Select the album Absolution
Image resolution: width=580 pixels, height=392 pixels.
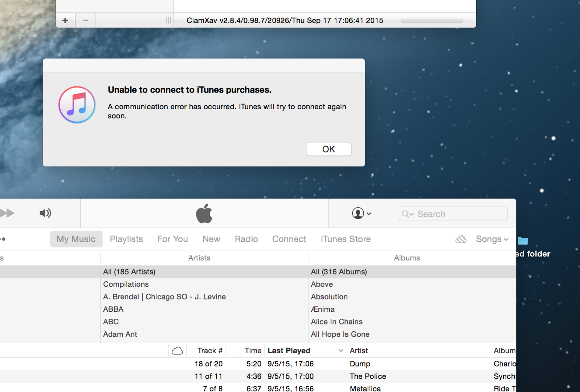click(412, 297)
